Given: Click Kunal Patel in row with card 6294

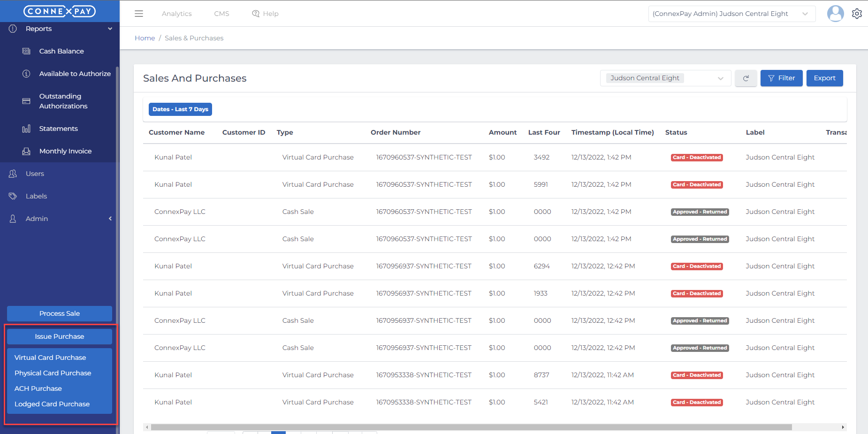Looking at the screenshot, I should [x=173, y=266].
